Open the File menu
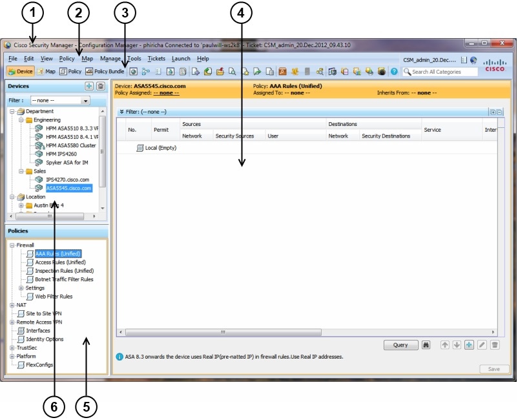Screen dimensions: 529x420 click(13, 58)
